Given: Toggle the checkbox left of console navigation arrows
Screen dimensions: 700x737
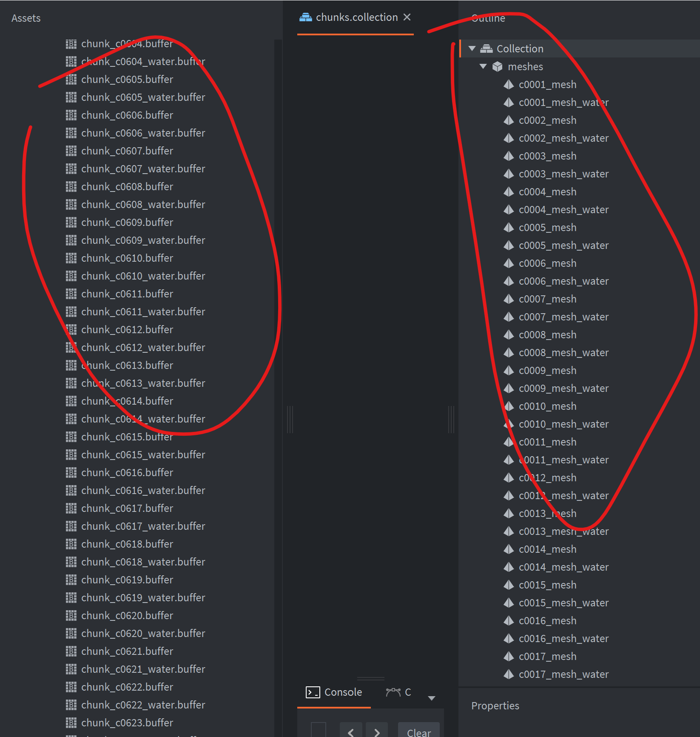Looking at the screenshot, I should (318, 730).
